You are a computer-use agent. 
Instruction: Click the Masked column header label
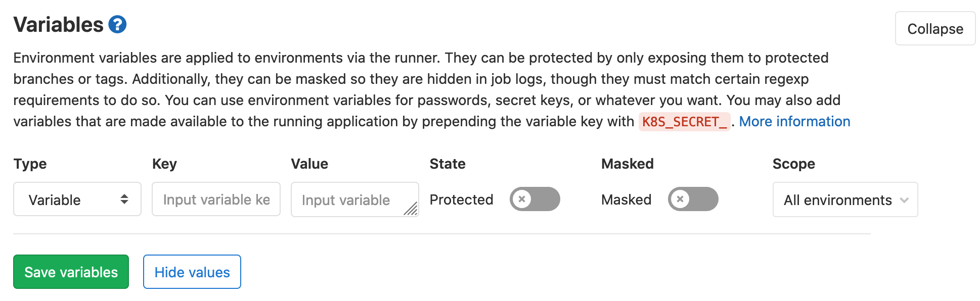click(x=627, y=164)
